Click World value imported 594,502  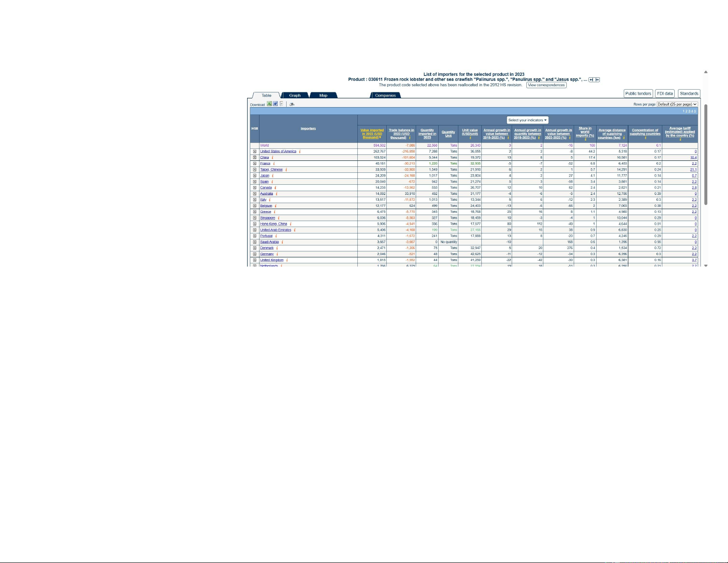pyautogui.click(x=379, y=145)
